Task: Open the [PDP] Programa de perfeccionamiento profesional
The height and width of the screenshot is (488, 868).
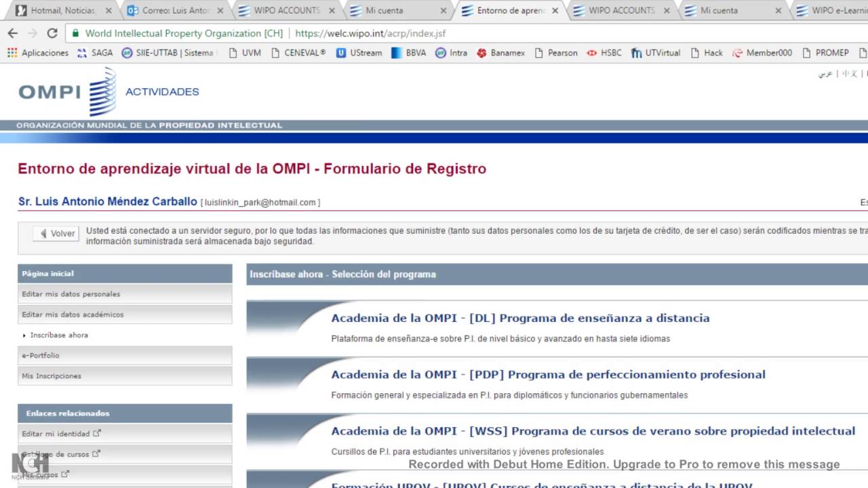Action: coord(548,374)
